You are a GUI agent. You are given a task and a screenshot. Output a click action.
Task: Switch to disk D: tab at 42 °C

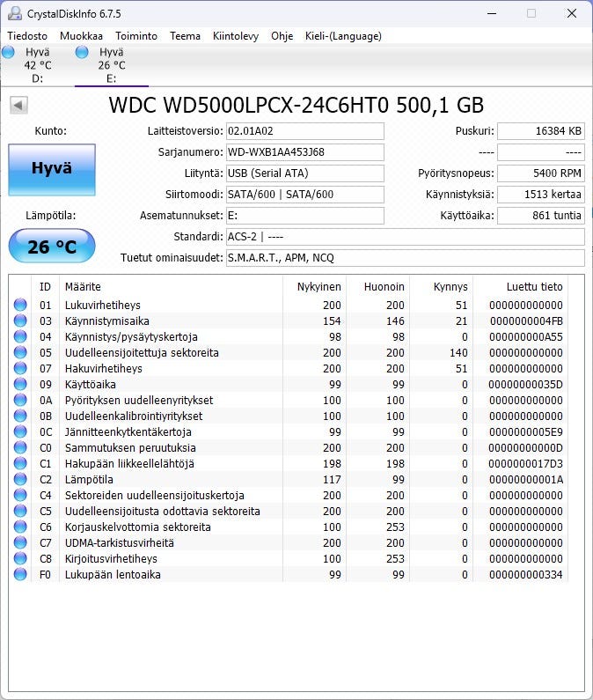[x=38, y=65]
